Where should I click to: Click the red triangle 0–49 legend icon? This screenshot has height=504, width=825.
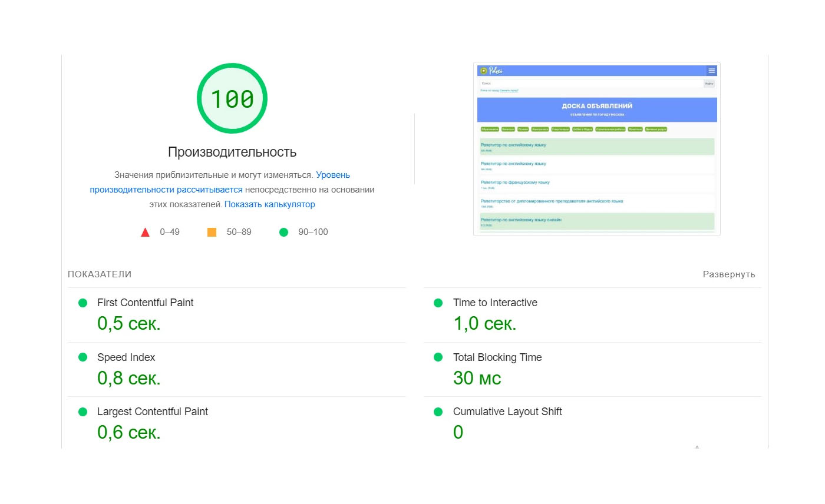coord(146,233)
